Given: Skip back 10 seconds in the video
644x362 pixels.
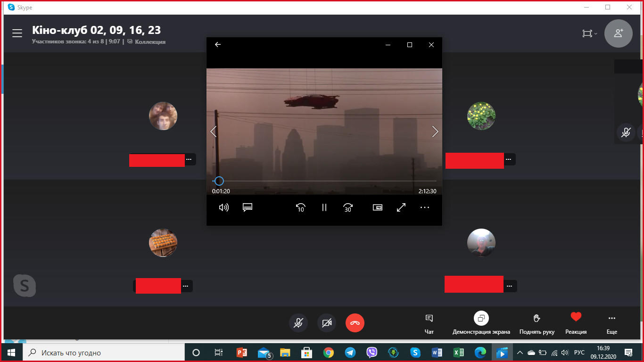Looking at the screenshot, I should (301, 207).
